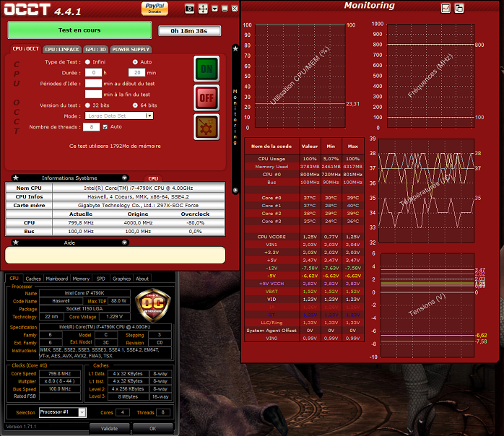Click the elapsed time 0h 18m 38s display
The width and height of the screenshot is (504, 436).
coord(189,31)
